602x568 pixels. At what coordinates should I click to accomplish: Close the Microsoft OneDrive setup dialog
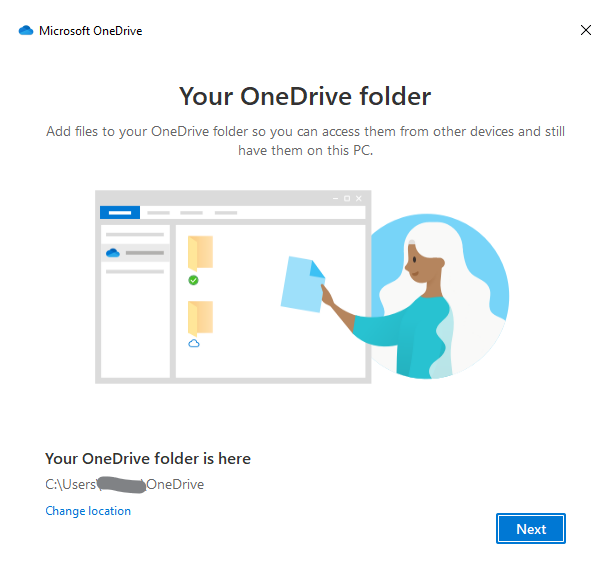click(585, 30)
